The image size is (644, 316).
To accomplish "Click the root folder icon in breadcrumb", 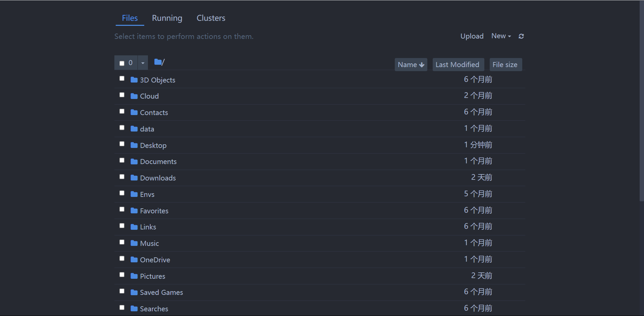I will (x=158, y=62).
